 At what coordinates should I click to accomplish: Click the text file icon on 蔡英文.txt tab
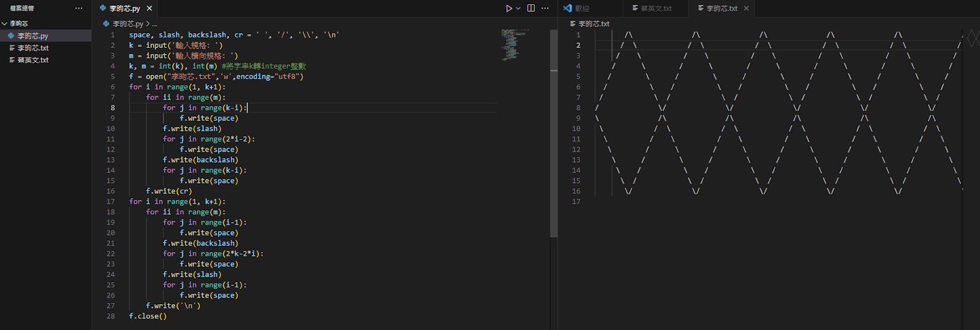click(635, 9)
